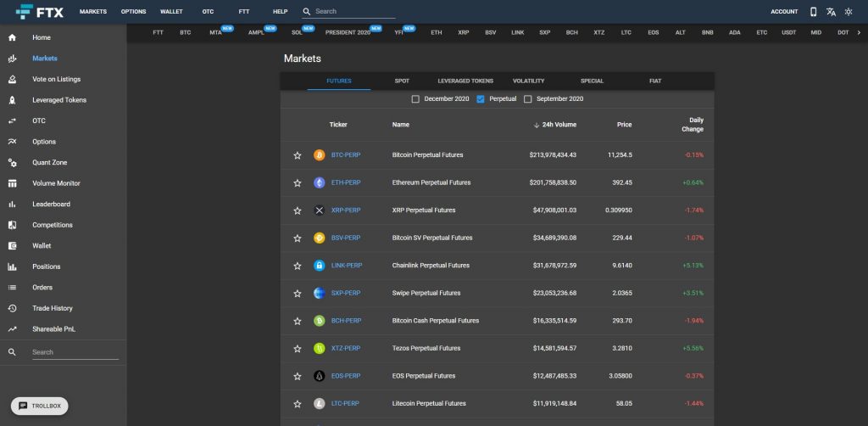Click the FTX logo in header
The height and width of the screenshot is (426, 868).
[38, 12]
